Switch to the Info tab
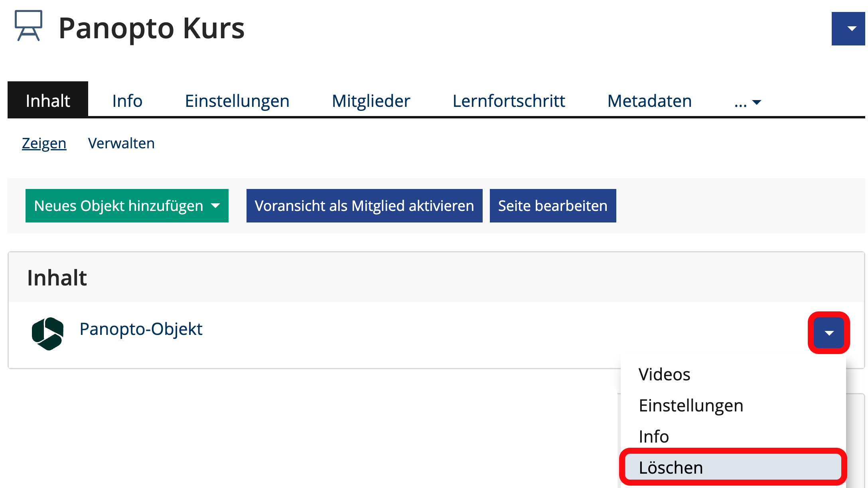Screen dimensions: 868x488 coord(127,101)
